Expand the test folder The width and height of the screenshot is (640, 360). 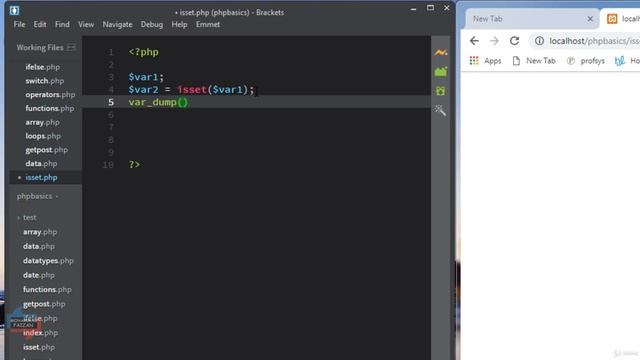(27, 218)
